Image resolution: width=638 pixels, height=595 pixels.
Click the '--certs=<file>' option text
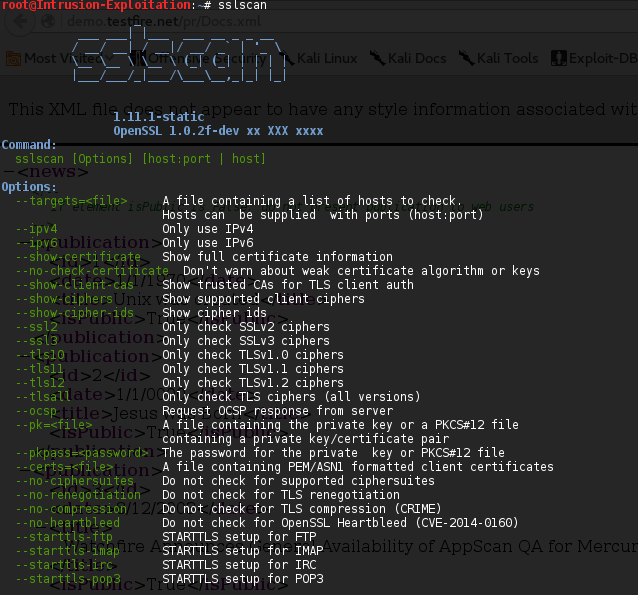(x=64, y=467)
